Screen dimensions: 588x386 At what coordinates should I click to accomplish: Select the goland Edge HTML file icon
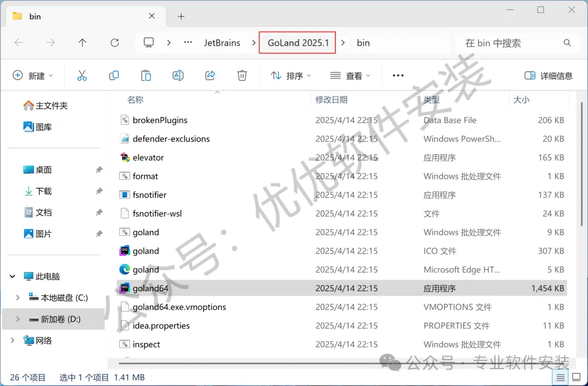125,269
